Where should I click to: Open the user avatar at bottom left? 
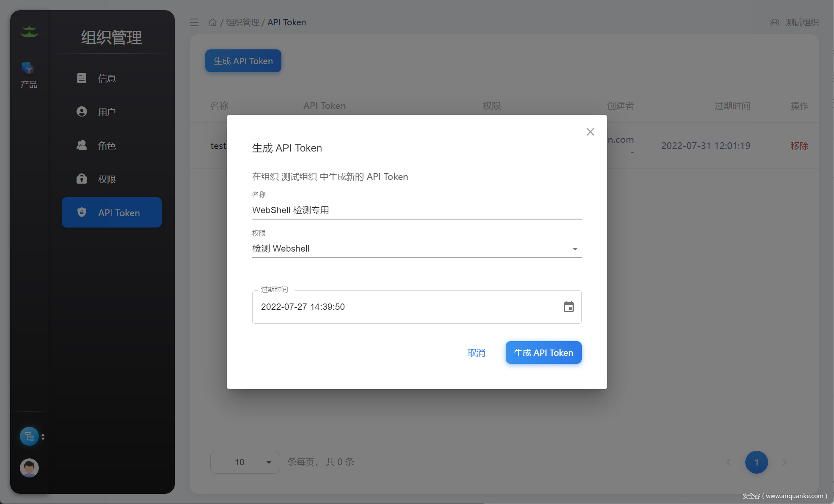coord(29,468)
